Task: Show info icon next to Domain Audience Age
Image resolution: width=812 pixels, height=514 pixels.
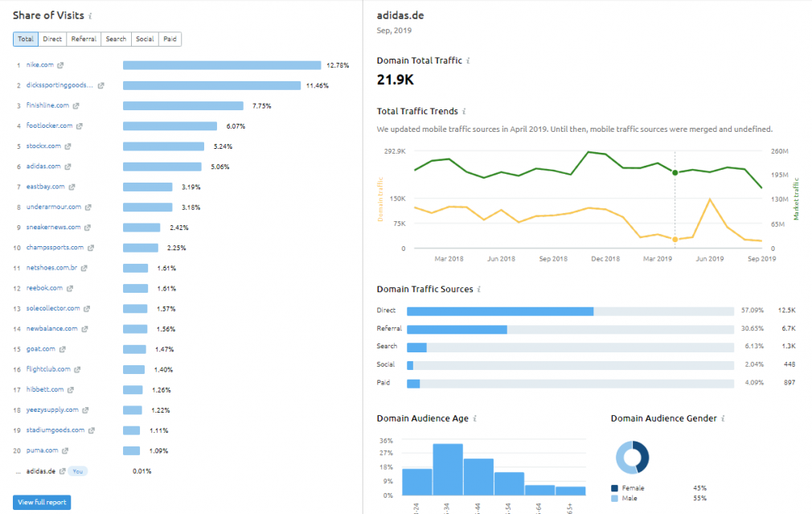Action: tap(474, 418)
